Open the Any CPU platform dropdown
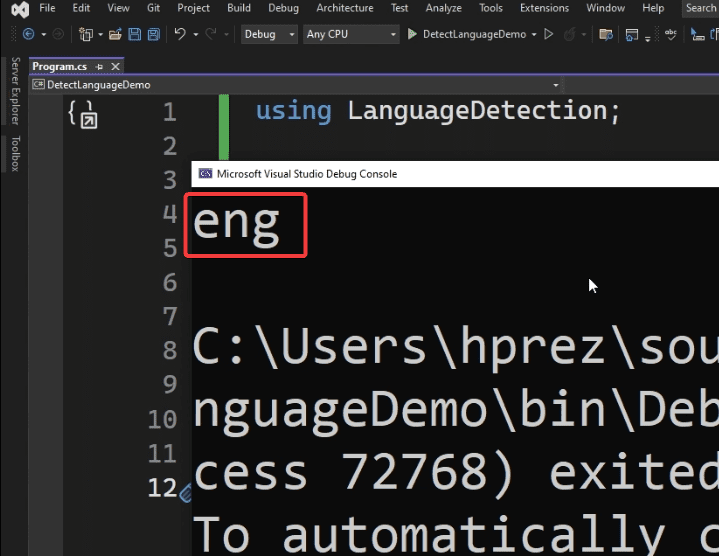The width and height of the screenshot is (719, 556). coord(351,34)
